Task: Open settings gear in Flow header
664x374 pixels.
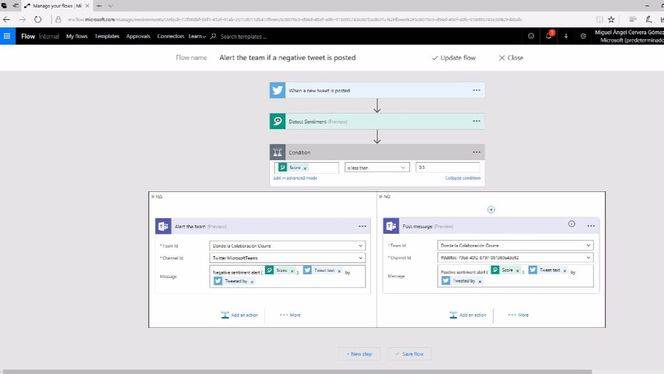Action: pos(583,36)
